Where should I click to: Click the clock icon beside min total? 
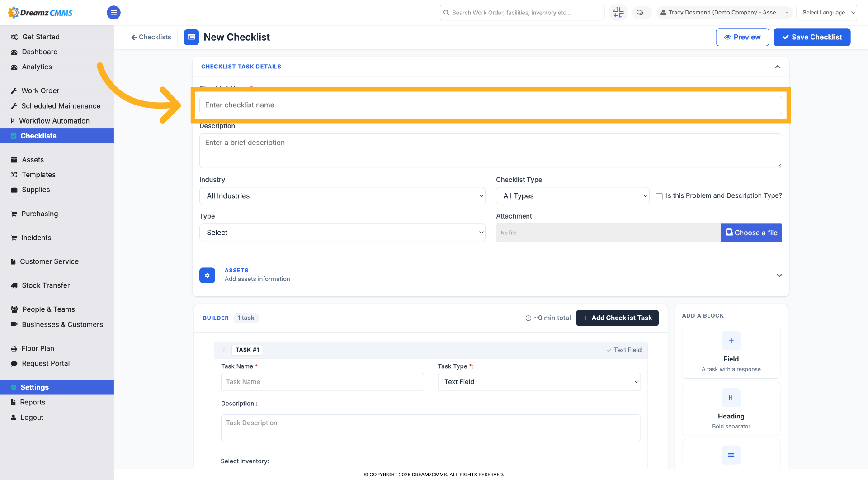coord(528,318)
